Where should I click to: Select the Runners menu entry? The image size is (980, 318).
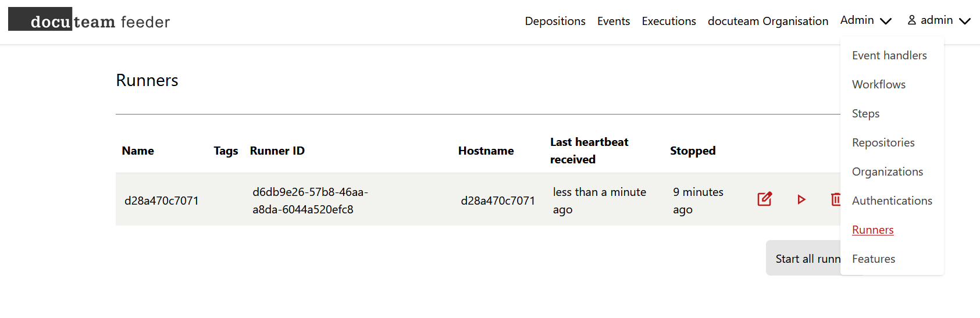click(872, 230)
